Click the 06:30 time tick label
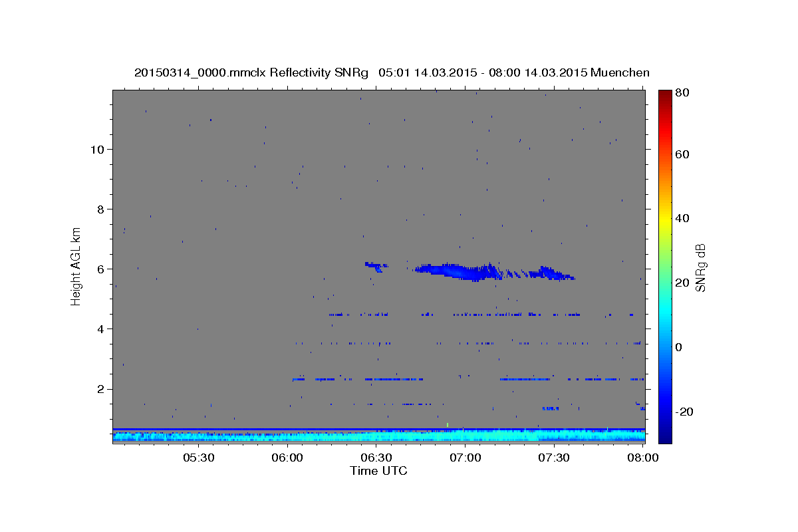Viewport: 798px width, 532px height. click(x=376, y=458)
